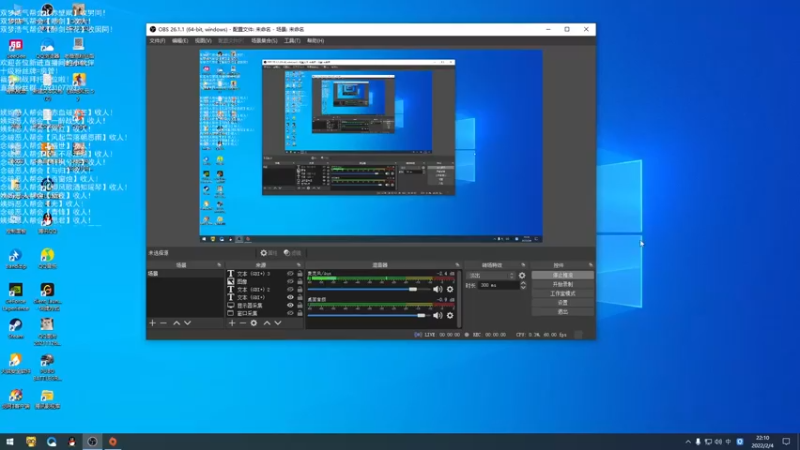Click the clock in the taskbar

click(x=763, y=442)
